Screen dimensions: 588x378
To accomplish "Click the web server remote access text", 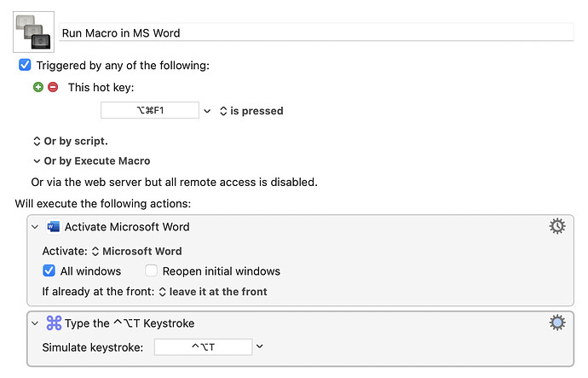I will 175,182.
